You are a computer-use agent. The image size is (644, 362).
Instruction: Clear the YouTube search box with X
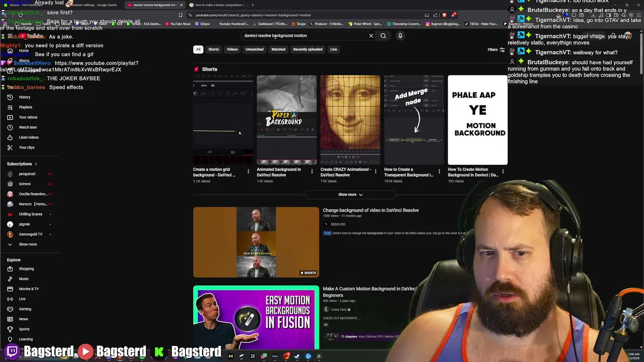371,36
